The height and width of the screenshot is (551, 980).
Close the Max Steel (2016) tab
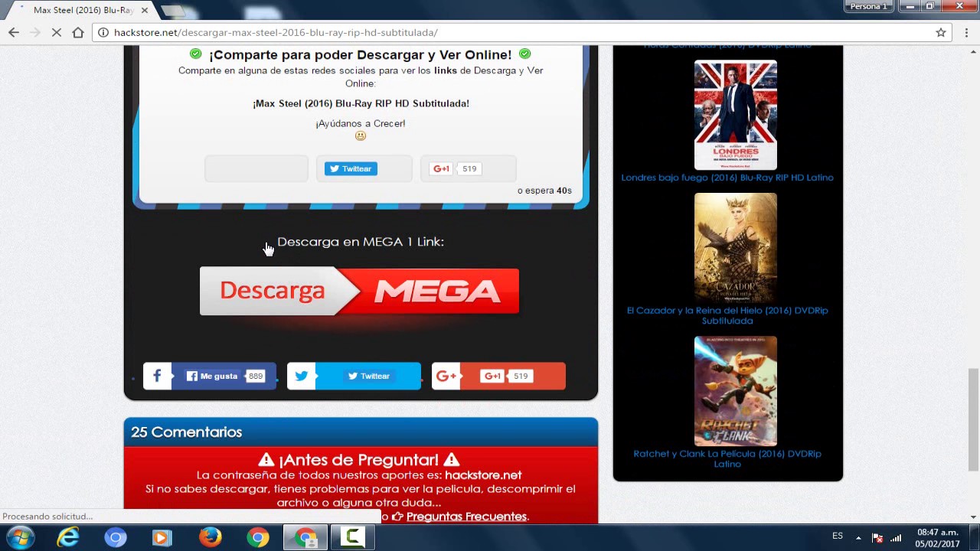[145, 10]
